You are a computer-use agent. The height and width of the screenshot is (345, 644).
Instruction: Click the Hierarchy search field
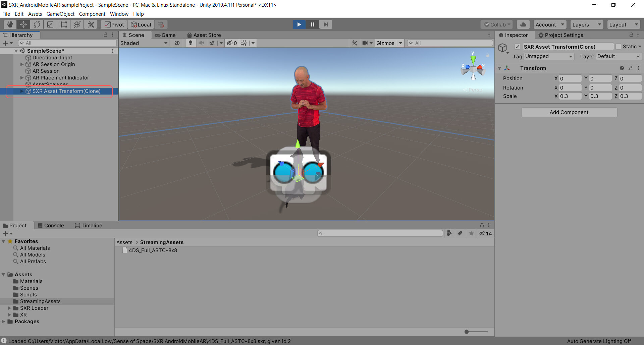tap(67, 43)
